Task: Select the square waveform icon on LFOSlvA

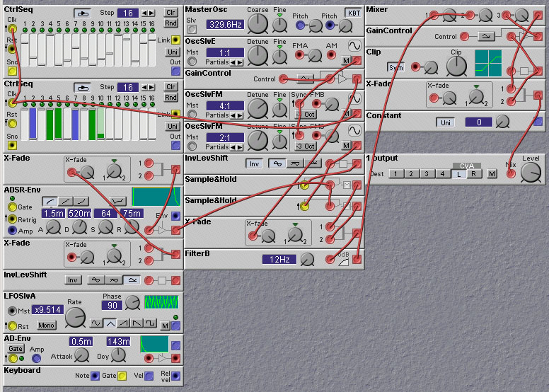Action: tap(149, 323)
